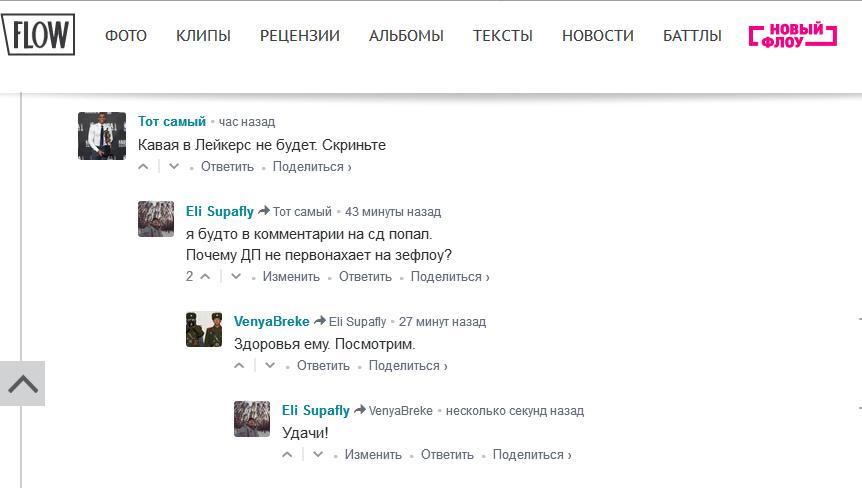Click the text 'Почему ДП не первонахает на зефлоу?'

319,255
